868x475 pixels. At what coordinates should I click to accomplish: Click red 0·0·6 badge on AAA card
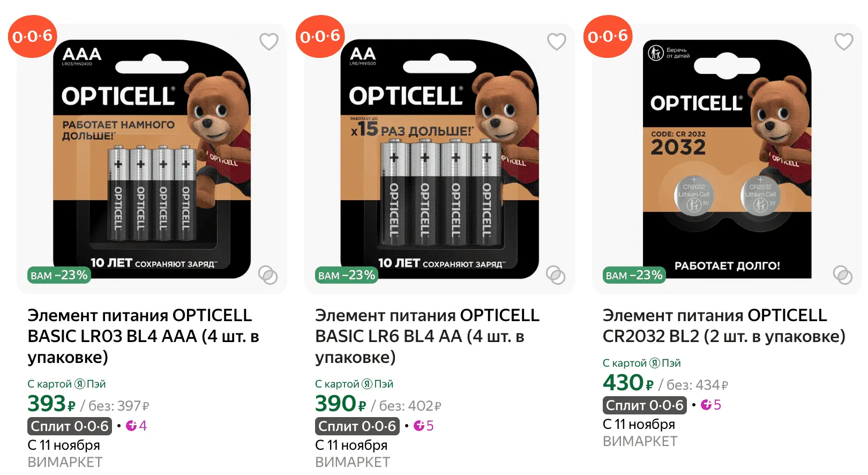32,36
